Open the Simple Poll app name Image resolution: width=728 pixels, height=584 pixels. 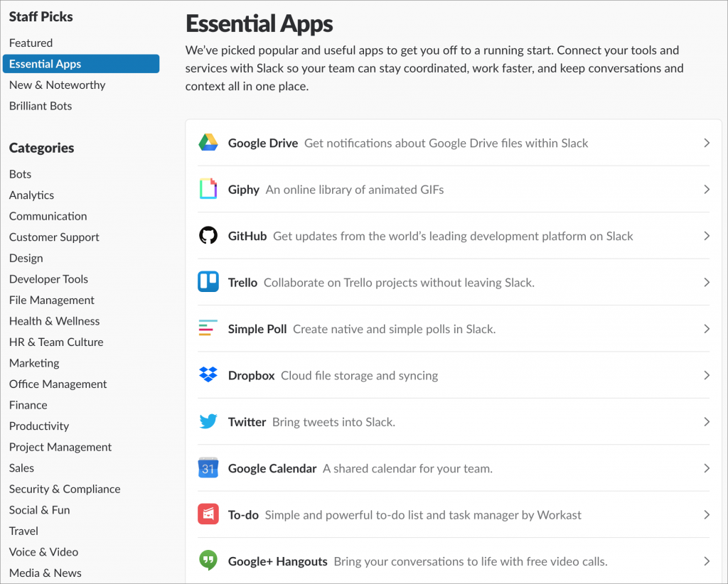(x=257, y=329)
